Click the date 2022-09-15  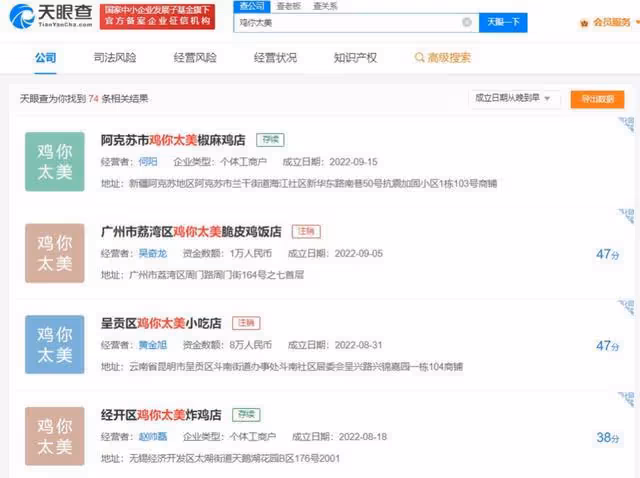[353, 162]
